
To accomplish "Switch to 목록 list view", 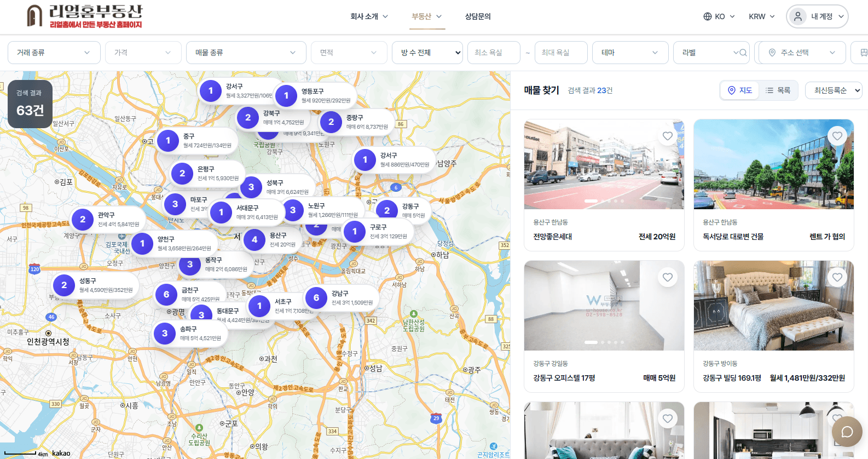I will (778, 90).
